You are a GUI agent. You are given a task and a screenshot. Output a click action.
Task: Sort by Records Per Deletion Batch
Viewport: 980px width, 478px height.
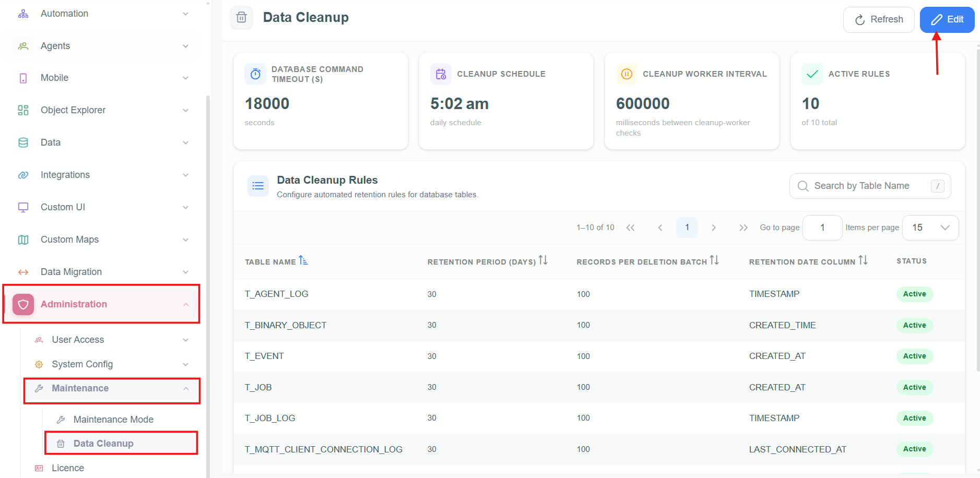(714, 260)
